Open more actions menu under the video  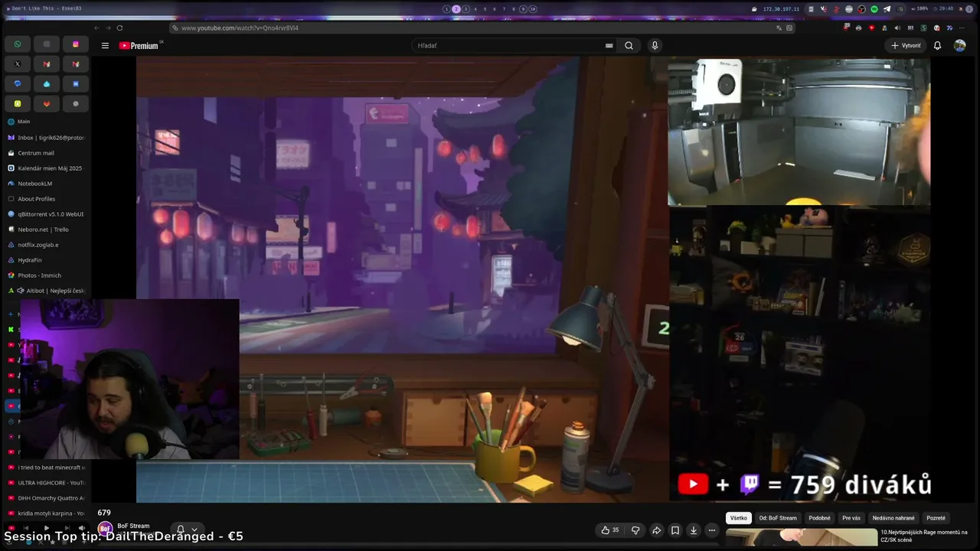[712, 530]
